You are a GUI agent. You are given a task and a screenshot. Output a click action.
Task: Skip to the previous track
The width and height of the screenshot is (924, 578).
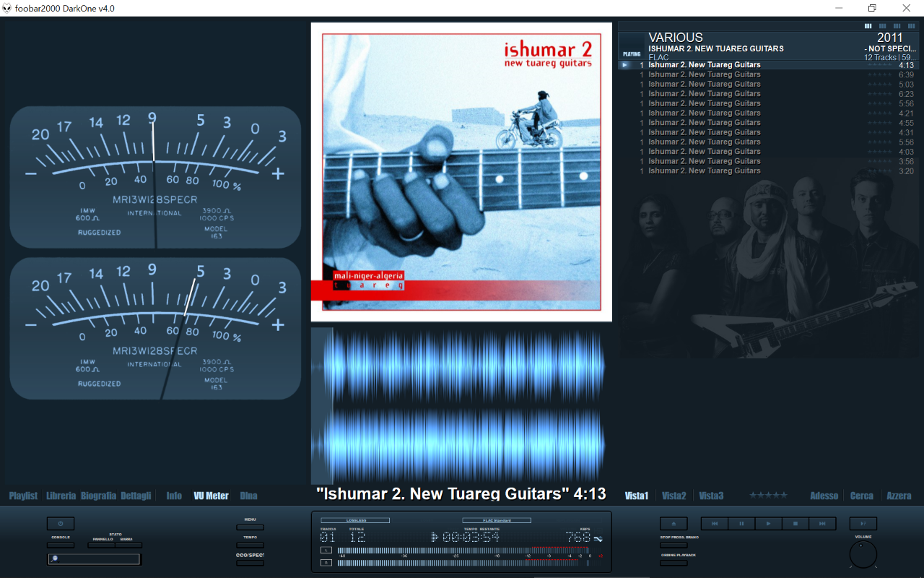[x=714, y=524]
